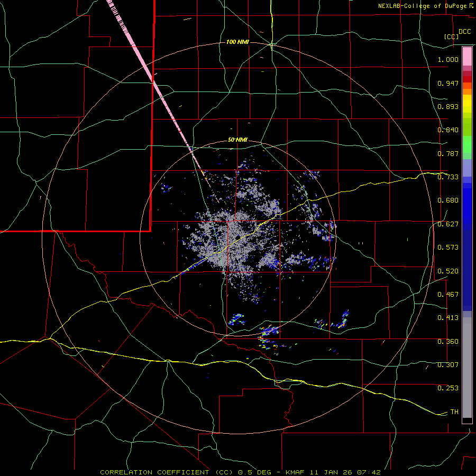Screen dimensions: 476x476
Task: Select the 0.733 scale value
Action: [x=448, y=177]
